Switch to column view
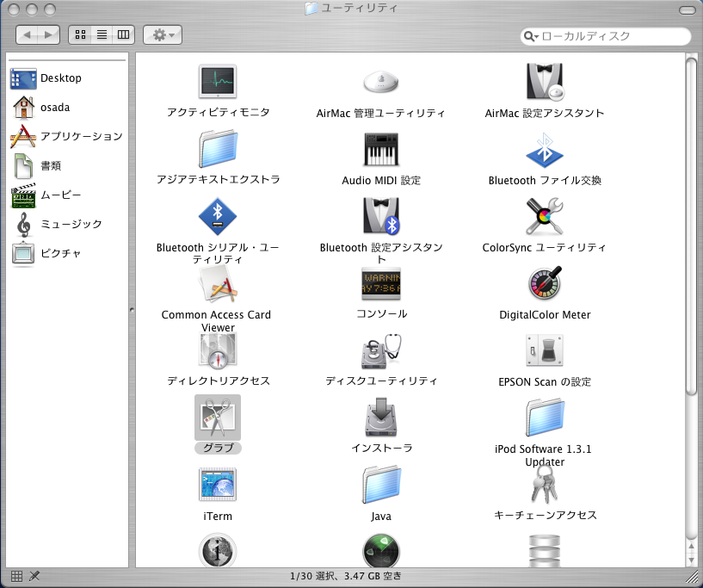 123,34
